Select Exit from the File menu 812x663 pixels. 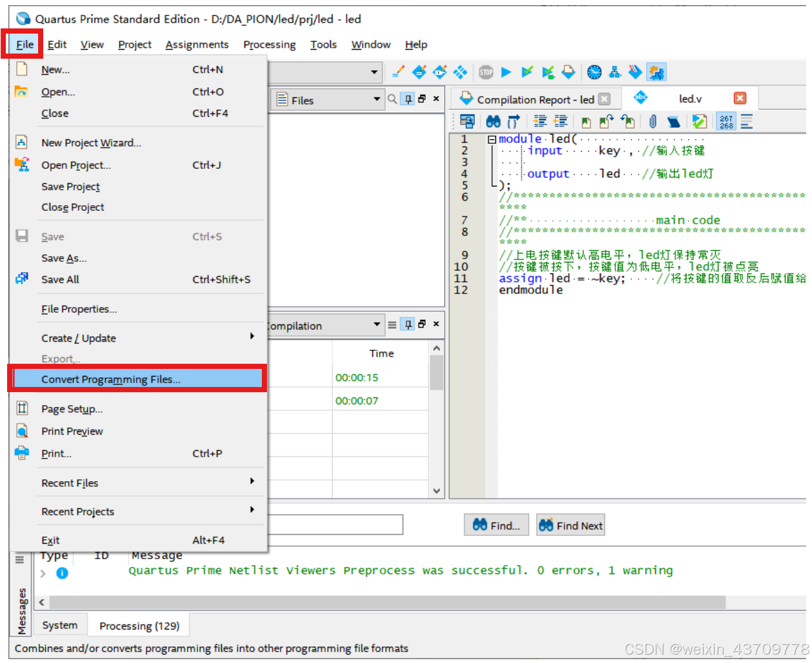(x=50, y=540)
